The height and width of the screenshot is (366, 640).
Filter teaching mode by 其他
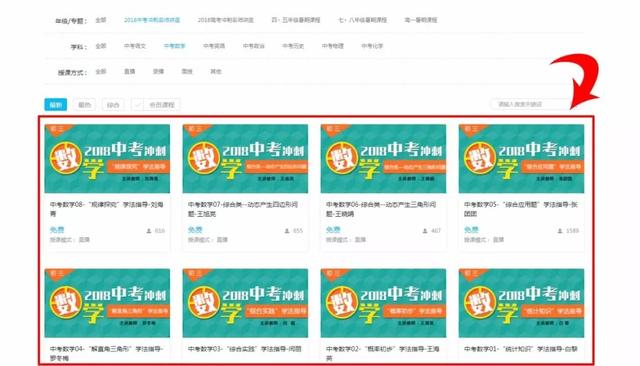click(x=216, y=71)
